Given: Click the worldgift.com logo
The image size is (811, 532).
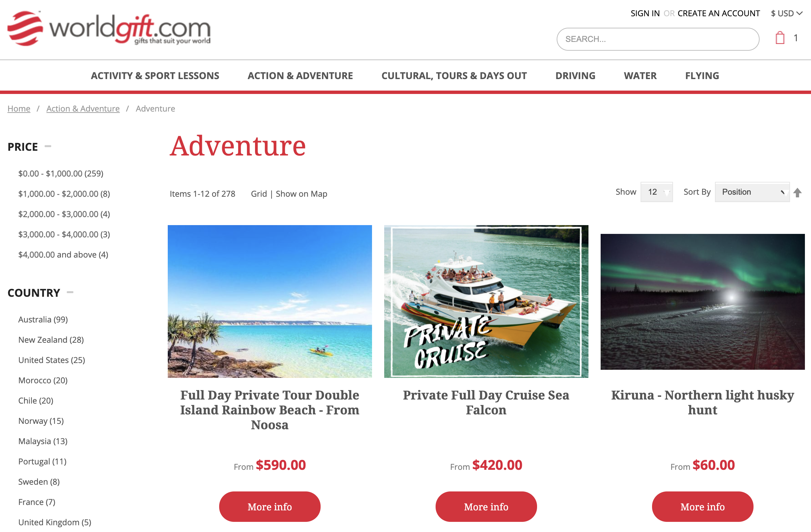Looking at the screenshot, I should coord(109,29).
